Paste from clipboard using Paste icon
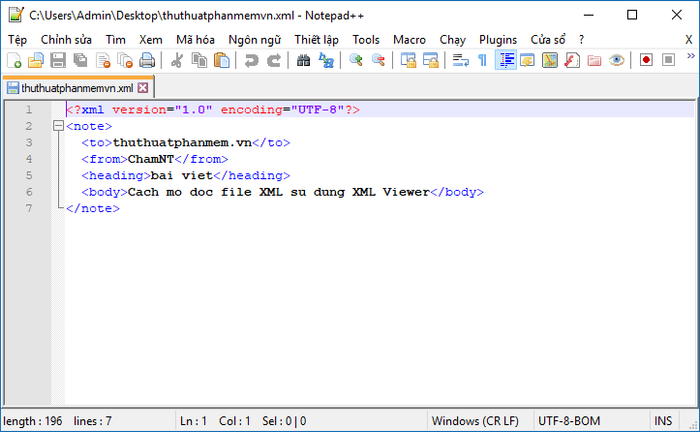700x432 pixels. point(221,60)
